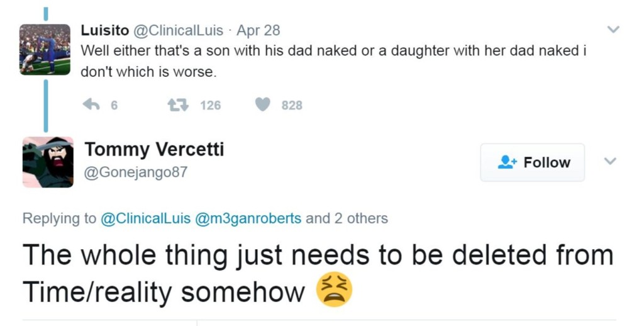Expand the chevron menu on Luisito's tweet
The height and width of the screenshot is (326, 644).
coord(613,30)
